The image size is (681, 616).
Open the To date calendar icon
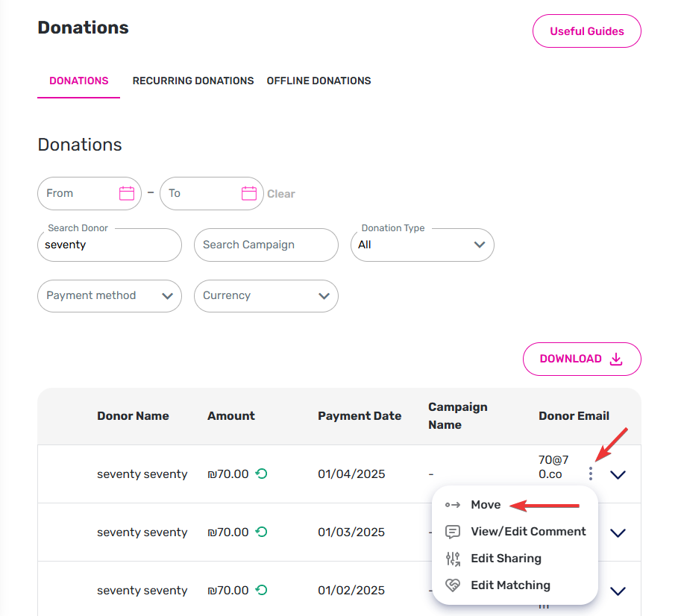pos(249,193)
